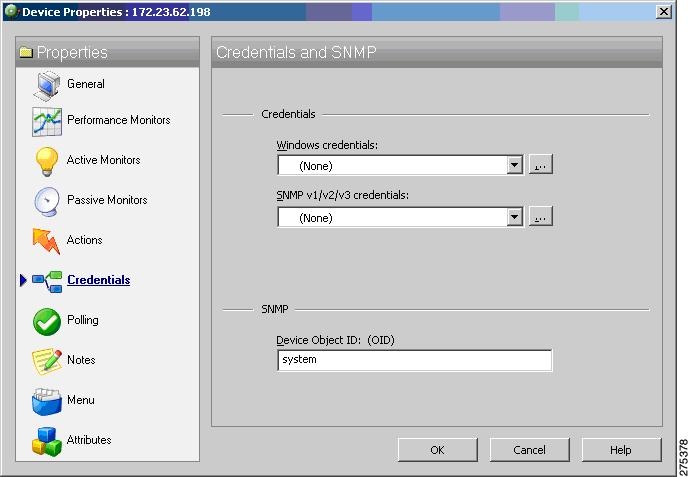The image size is (690, 477).
Task: Browse Windows credentials with ellipsis button
Action: pyautogui.click(x=540, y=165)
